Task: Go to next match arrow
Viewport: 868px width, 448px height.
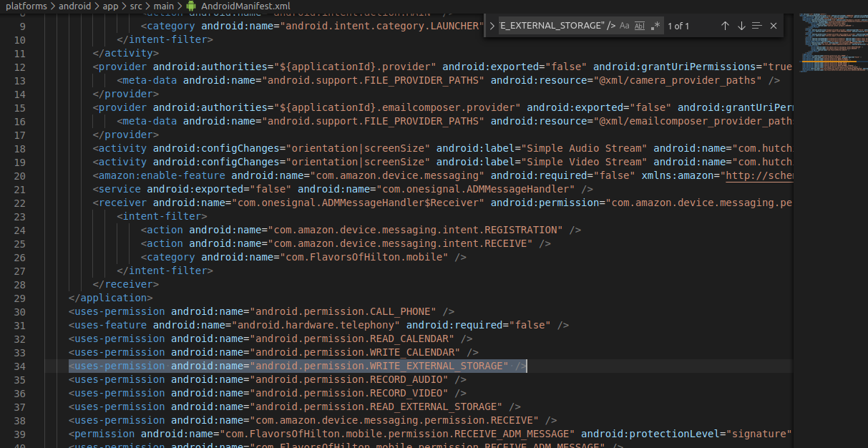Action: pyautogui.click(x=741, y=26)
